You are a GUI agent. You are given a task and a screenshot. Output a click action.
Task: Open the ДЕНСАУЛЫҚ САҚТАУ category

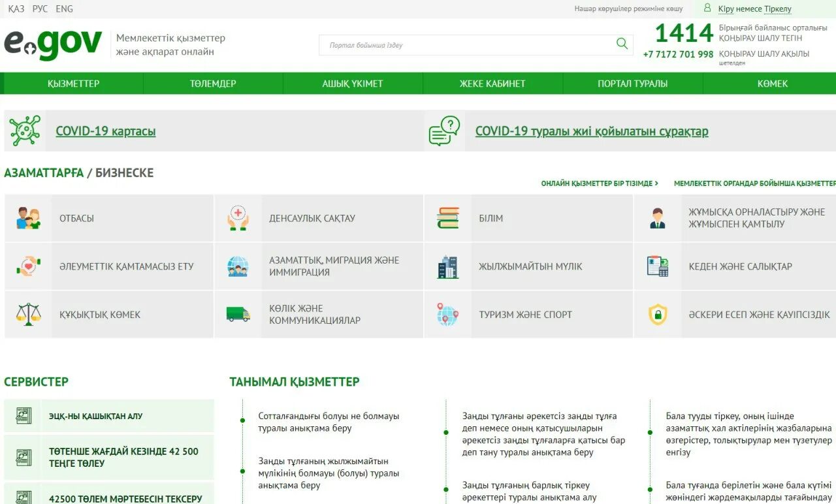[x=319, y=218]
